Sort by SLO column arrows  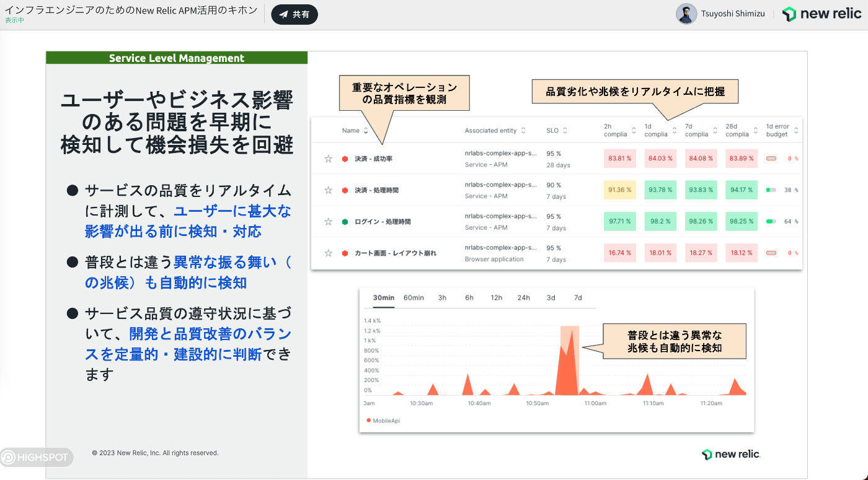tap(565, 131)
